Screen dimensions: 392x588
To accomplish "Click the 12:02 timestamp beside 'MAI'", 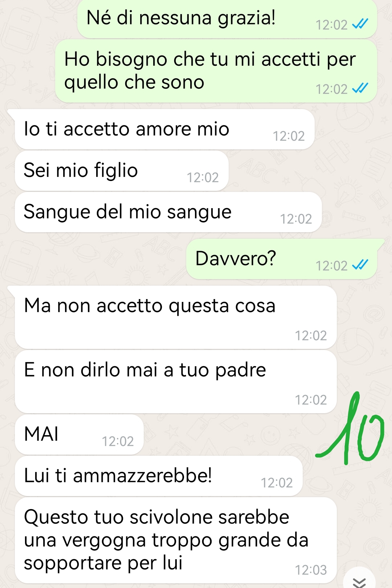I will click(x=118, y=441).
